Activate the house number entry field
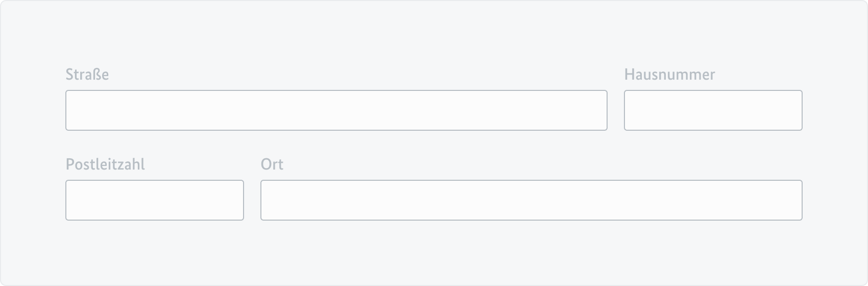868x286 pixels. click(713, 110)
